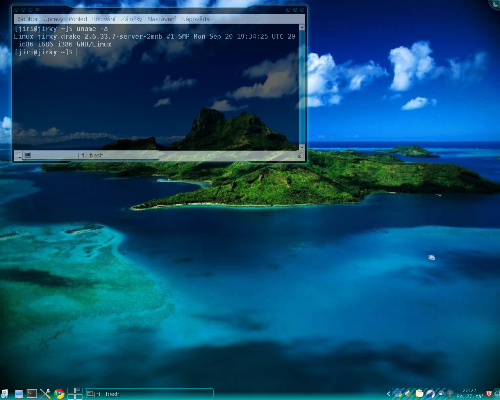Screen dimensions: 500x400
Task: Close the current Konsole tab with red X
Action: (299, 156)
